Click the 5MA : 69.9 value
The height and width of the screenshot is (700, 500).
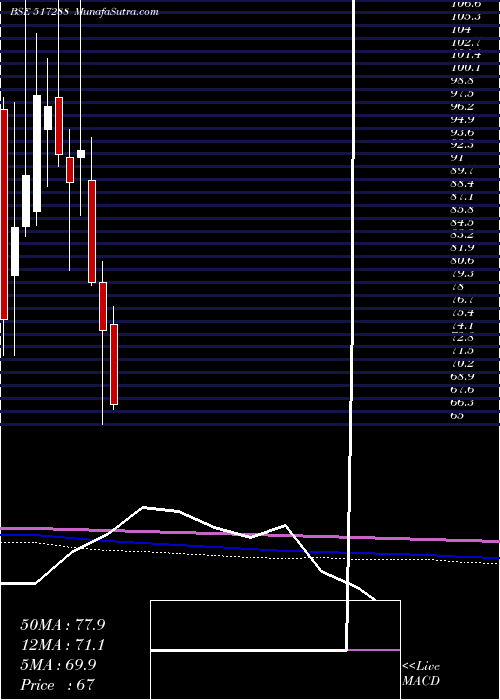point(58,665)
